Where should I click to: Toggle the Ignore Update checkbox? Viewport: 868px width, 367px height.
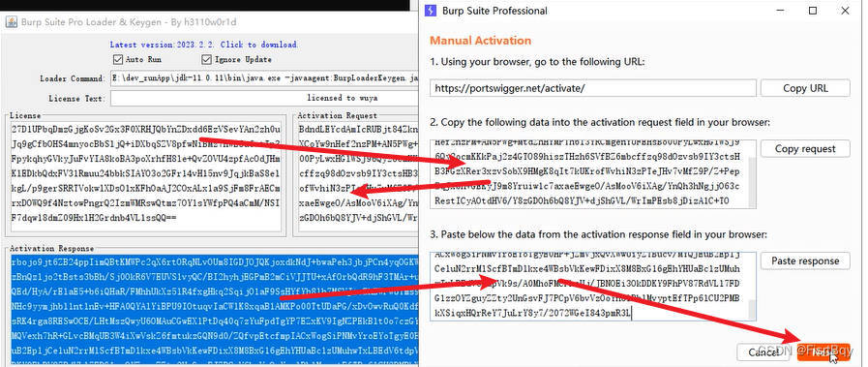point(206,59)
